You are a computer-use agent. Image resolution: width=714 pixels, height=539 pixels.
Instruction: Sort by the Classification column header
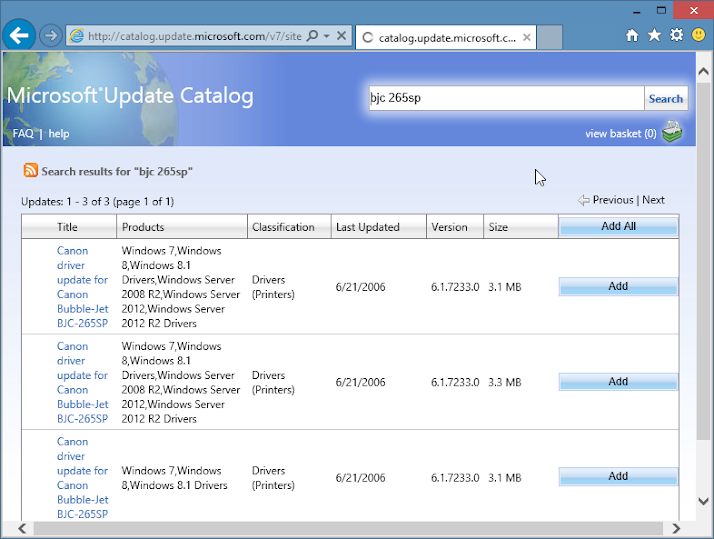[x=289, y=227]
